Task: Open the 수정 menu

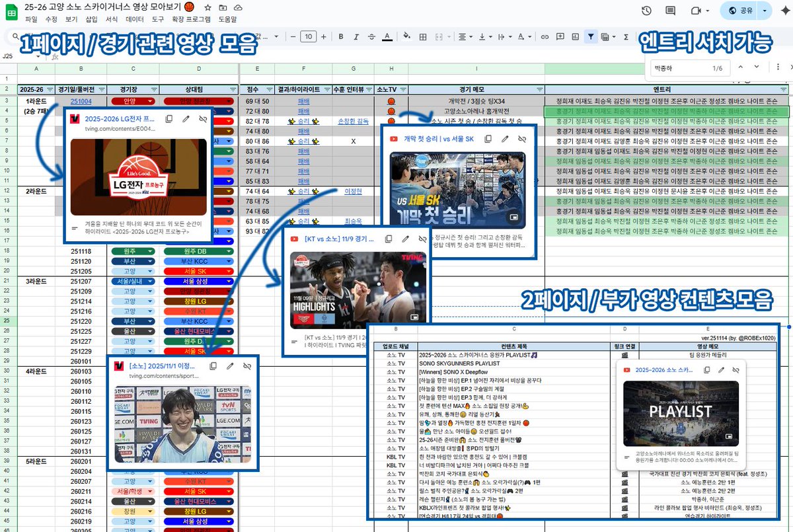Action: point(52,20)
